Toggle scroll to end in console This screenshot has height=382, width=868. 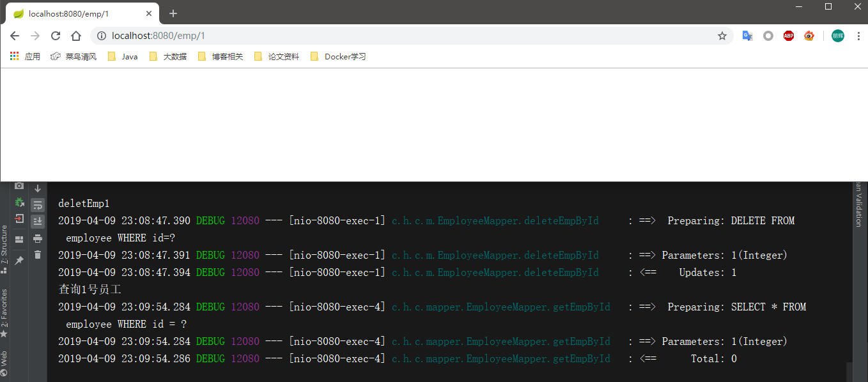coord(38,222)
